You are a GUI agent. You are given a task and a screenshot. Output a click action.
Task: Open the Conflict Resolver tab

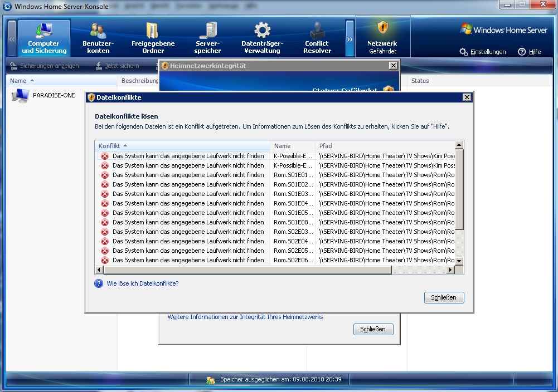[x=317, y=38]
